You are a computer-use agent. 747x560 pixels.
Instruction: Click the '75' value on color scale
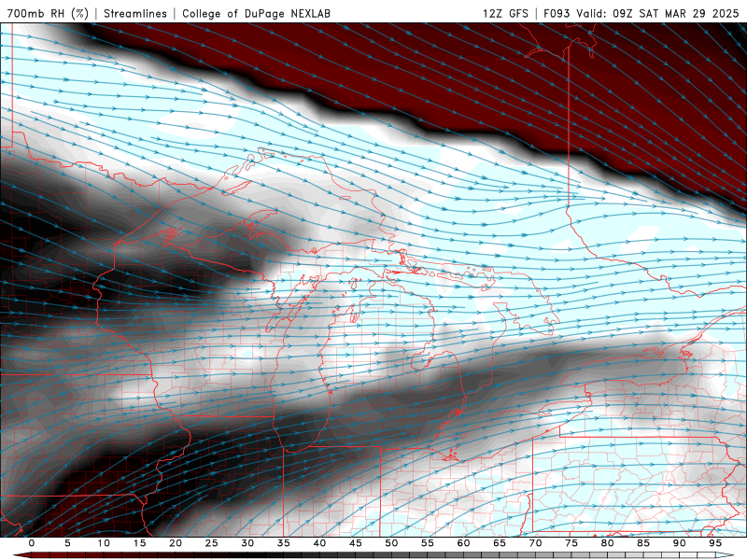click(571, 543)
